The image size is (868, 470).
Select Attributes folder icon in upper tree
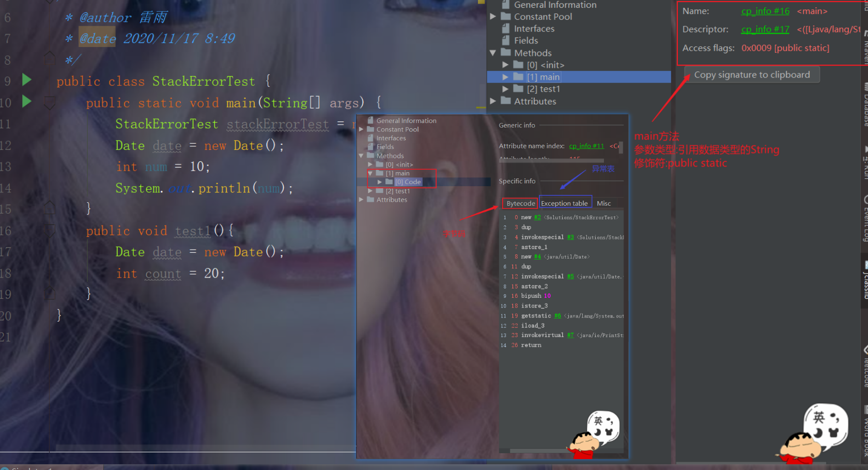pos(506,101)
